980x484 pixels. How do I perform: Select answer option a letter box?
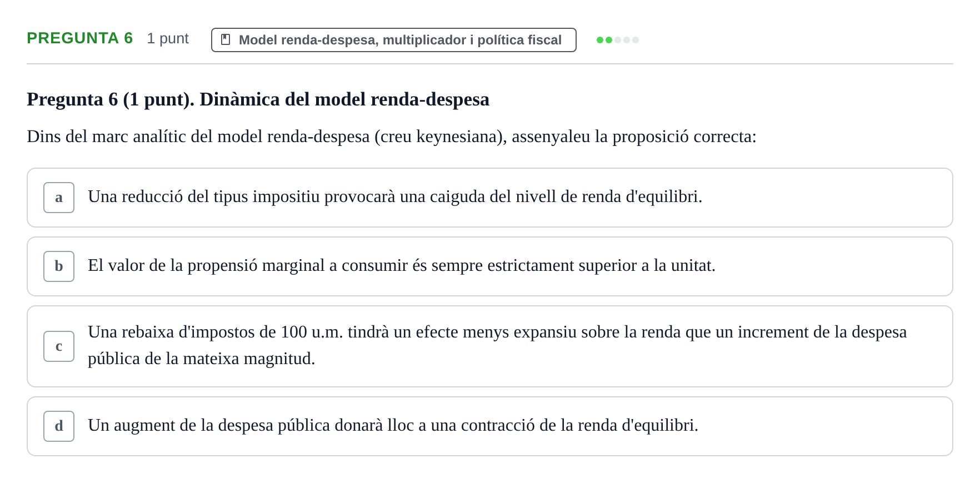point(59,198)
